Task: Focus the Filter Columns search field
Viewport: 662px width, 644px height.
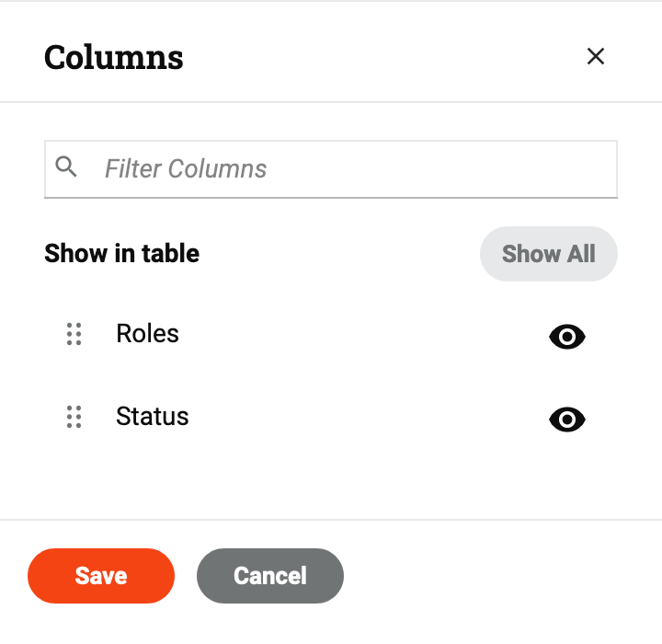Action: (349, 169)
